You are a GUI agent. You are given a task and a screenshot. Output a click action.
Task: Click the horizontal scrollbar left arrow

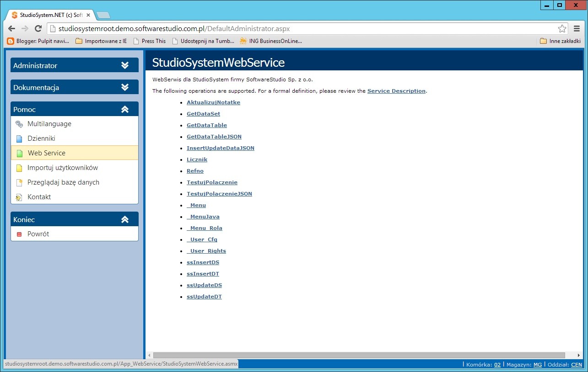tap(149, 355)
